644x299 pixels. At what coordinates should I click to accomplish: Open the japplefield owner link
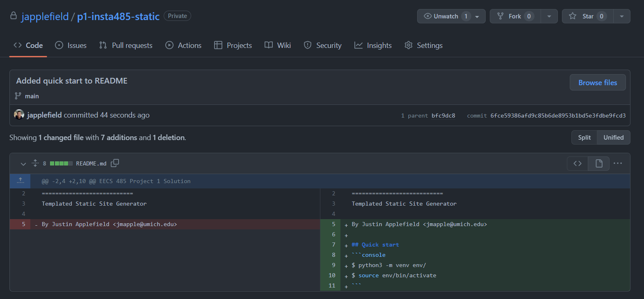point(45,16)
